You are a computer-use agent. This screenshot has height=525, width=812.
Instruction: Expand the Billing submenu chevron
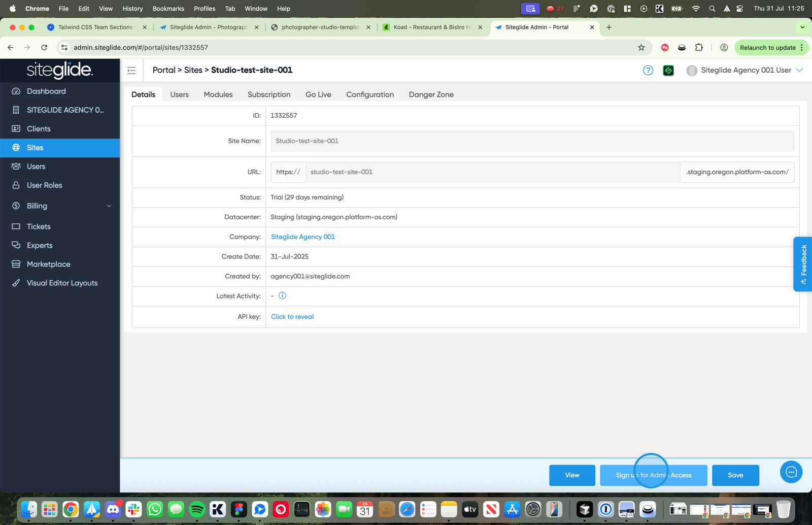(x=109, y=206)
